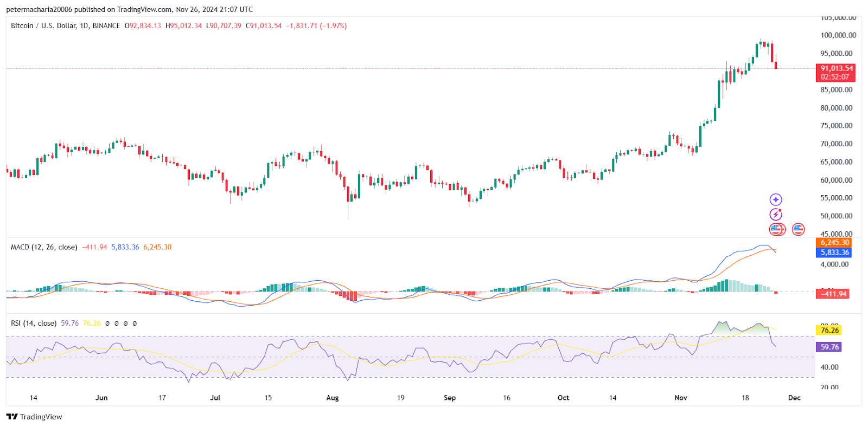
Task: Click the Oct label on the time axis
Action: 564,398
